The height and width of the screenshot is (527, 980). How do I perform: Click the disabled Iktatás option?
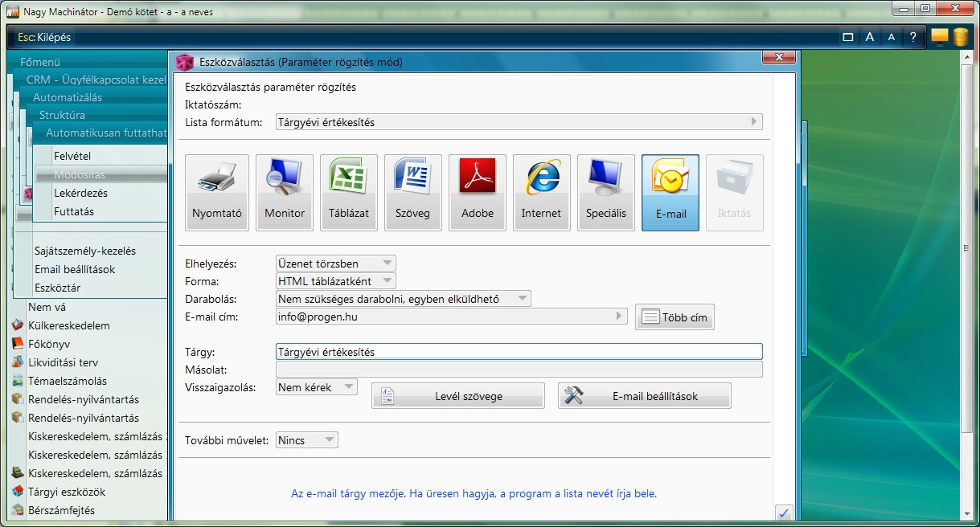coord(735,193)
